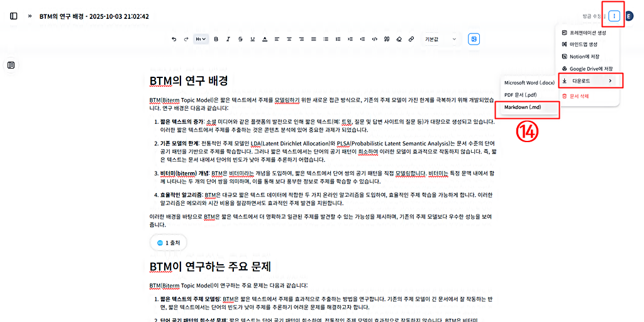The height and width of the screenshot is (322, 644).
Task: Open the text color picker (underlined A)
Action: click(x=265, y=39)
